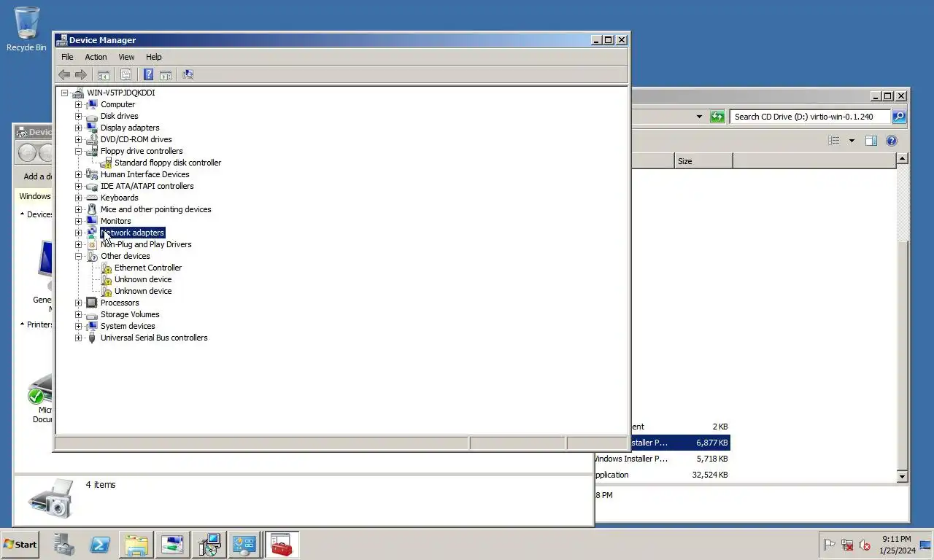Screen dimensions: 934x560
Task: Expand the Processors category
Action: coord(78,303)
